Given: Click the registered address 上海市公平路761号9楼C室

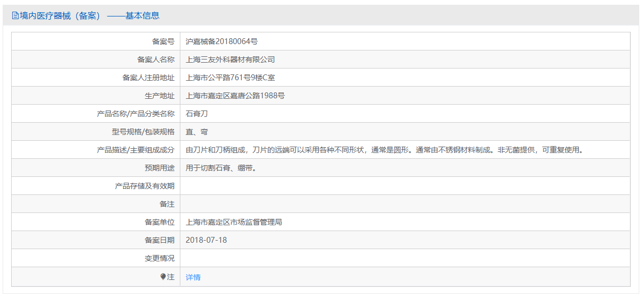Looking at the screenshot, I should tap(230, 78).
